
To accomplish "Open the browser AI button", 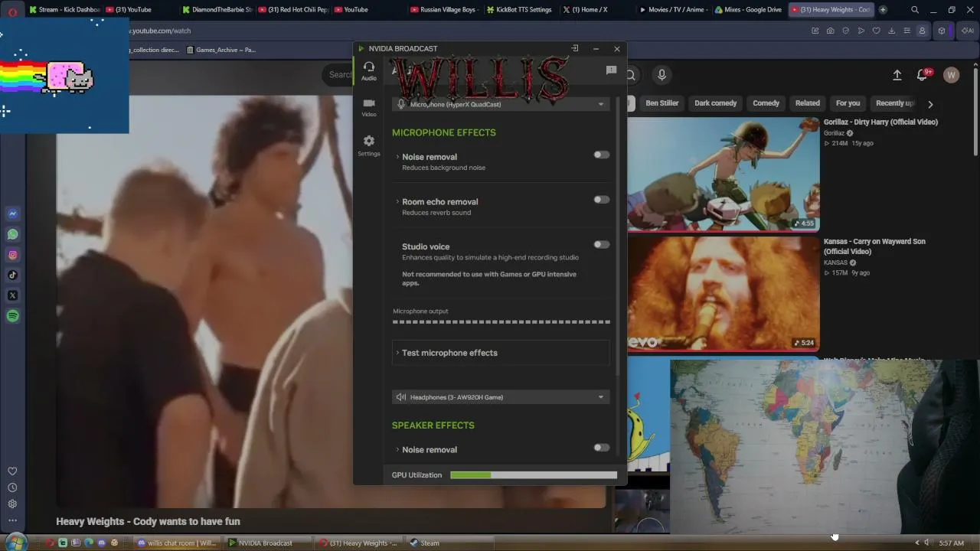I will pos(968,31).
